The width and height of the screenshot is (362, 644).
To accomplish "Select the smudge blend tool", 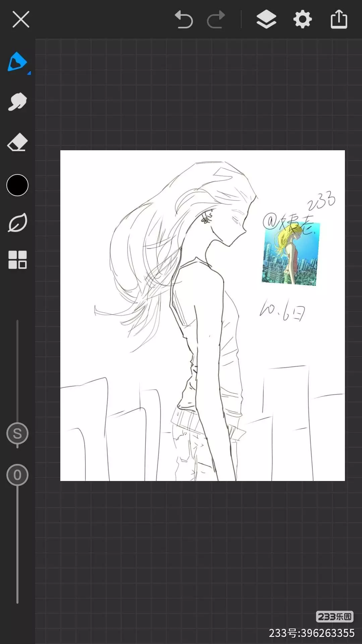I will tap(17, 102).
